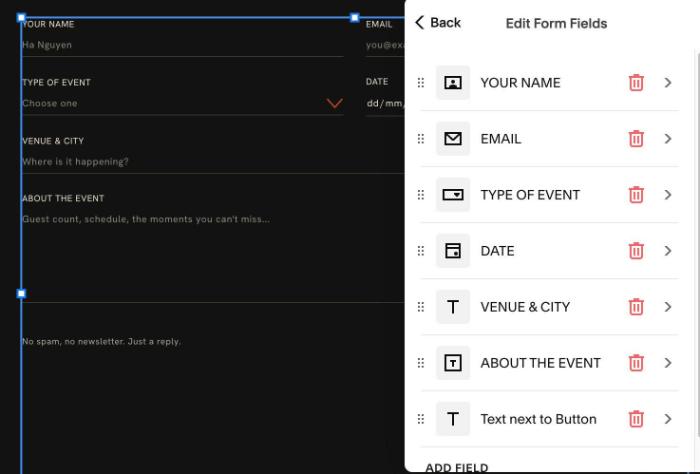
Task: Click the drag handle for EMAIL
Action: point(421,139)
